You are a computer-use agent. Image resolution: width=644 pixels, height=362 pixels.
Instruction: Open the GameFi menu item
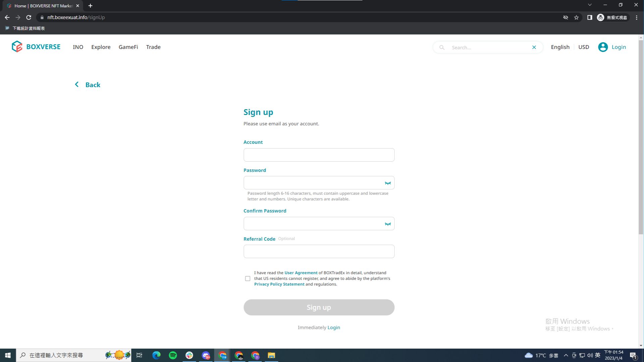(128, 47)
